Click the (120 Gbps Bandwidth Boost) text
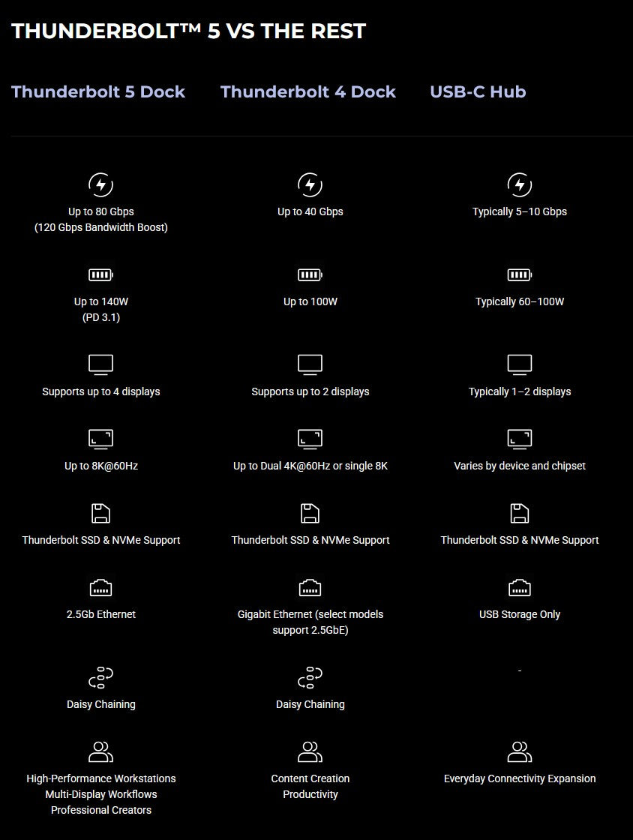 100,227
